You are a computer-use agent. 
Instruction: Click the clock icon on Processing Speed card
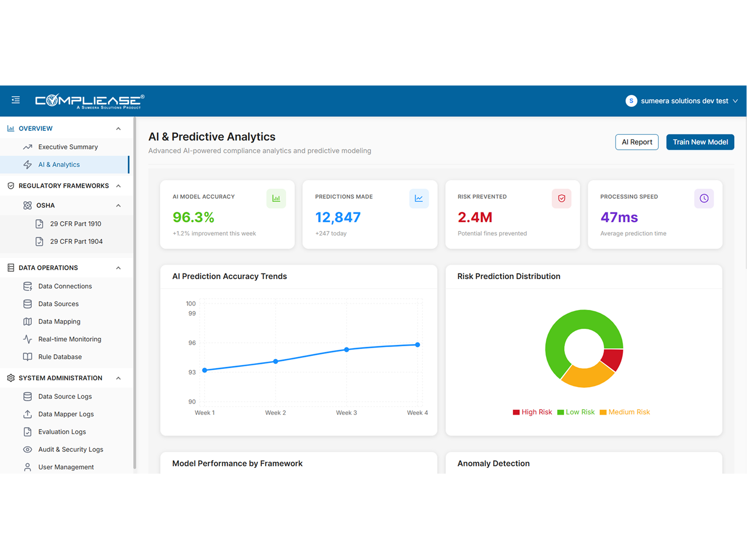pyautogui.click(x=704, y=198)
